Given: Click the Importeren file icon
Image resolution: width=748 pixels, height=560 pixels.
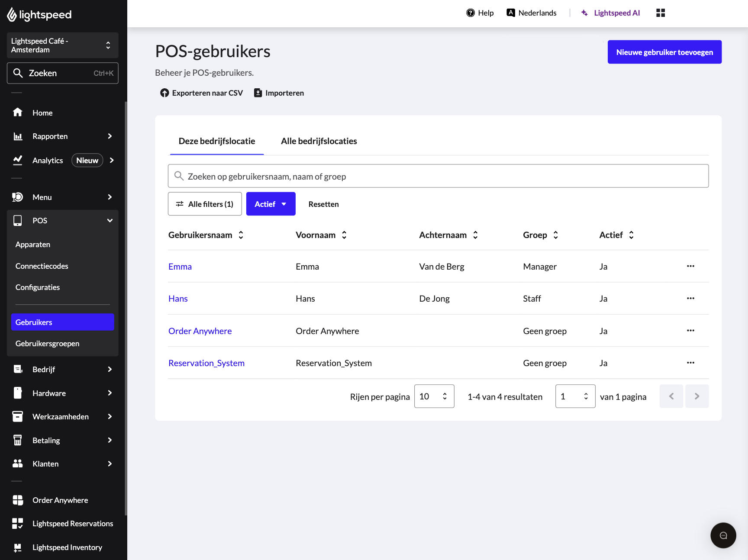Looking at the screenshot, I should point(258,93).
